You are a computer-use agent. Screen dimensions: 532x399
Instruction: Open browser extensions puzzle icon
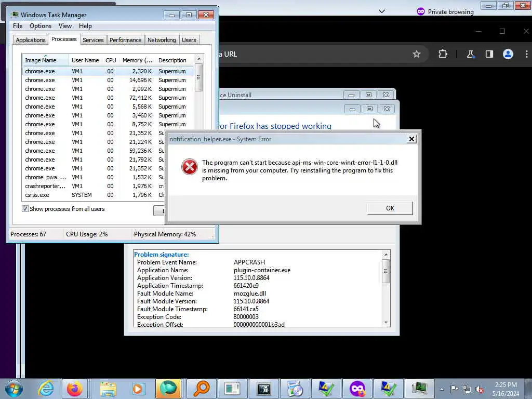[x=443, y=54]
